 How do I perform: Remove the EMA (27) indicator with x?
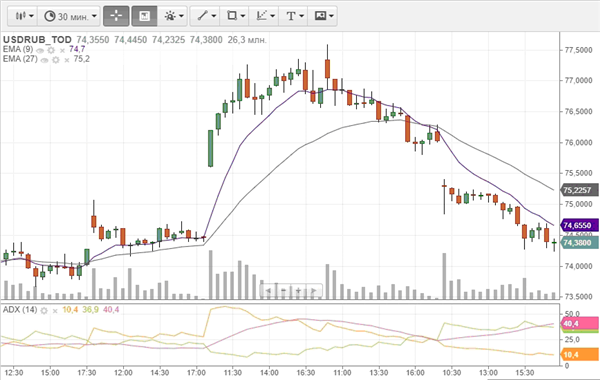click(x=67, y=60)
